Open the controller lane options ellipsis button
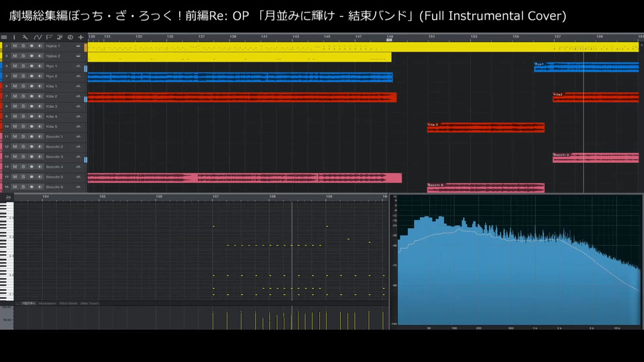 click(x=17, y=303)
